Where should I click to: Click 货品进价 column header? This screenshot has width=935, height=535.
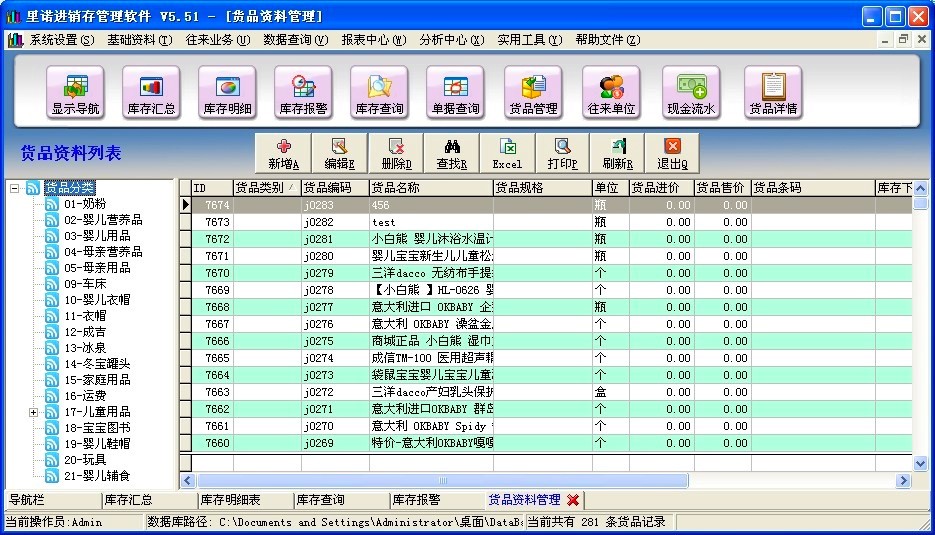[x=662, y=188]
